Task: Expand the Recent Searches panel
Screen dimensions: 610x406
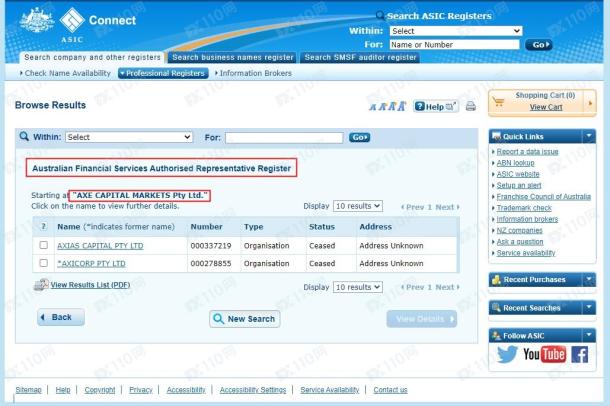Action: [x=589, y=308]
